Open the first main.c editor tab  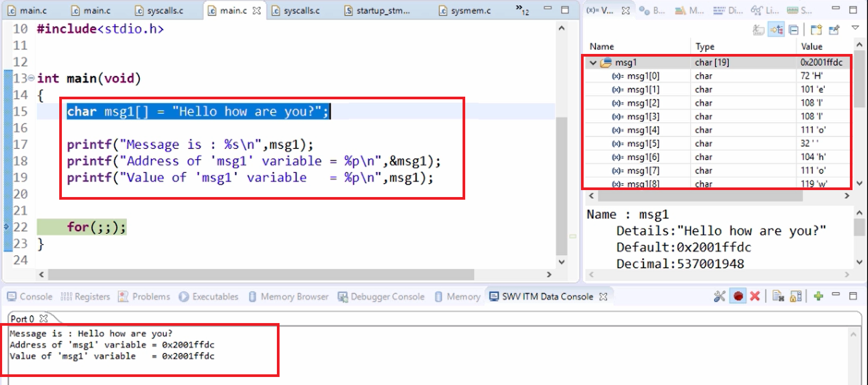click(27, 10)
